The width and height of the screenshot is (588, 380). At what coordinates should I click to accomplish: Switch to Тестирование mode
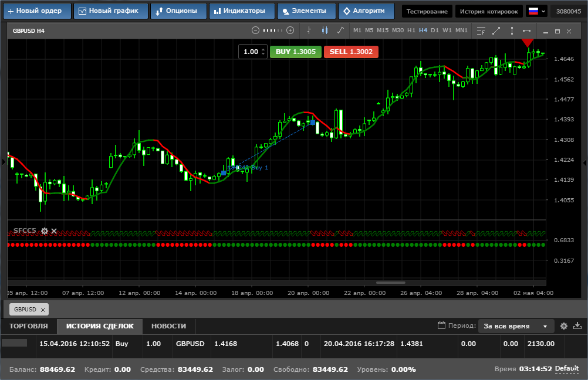427,11
